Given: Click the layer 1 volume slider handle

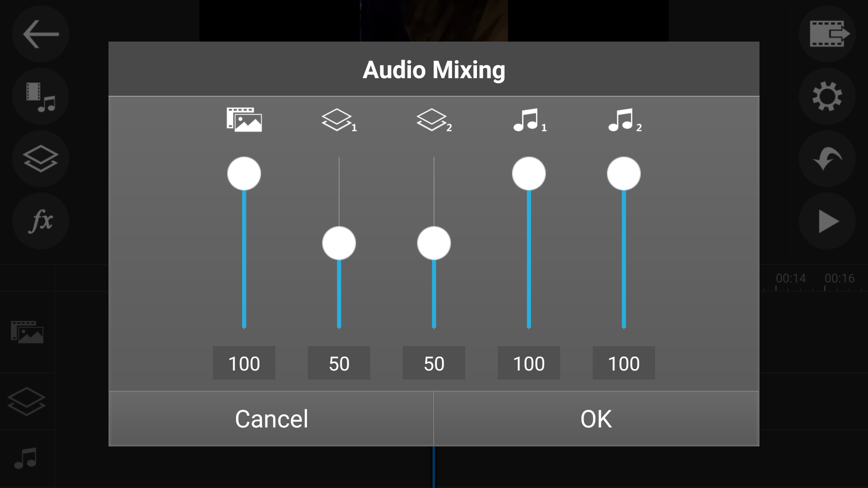Looking at the screenshot, I should (x=339, y=243).
